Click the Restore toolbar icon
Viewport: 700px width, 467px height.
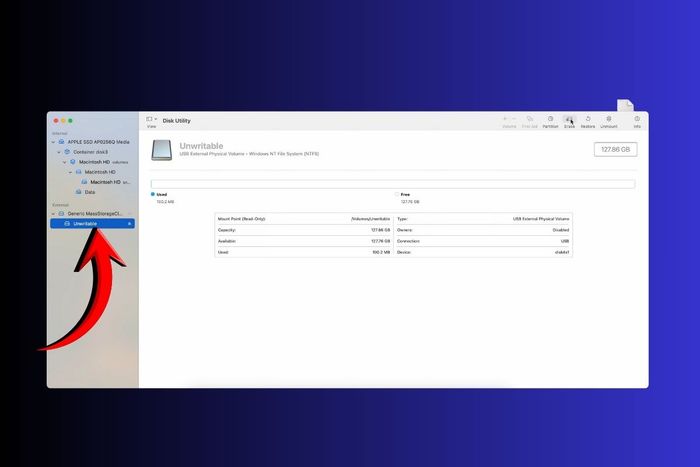[x=588, y=119]
